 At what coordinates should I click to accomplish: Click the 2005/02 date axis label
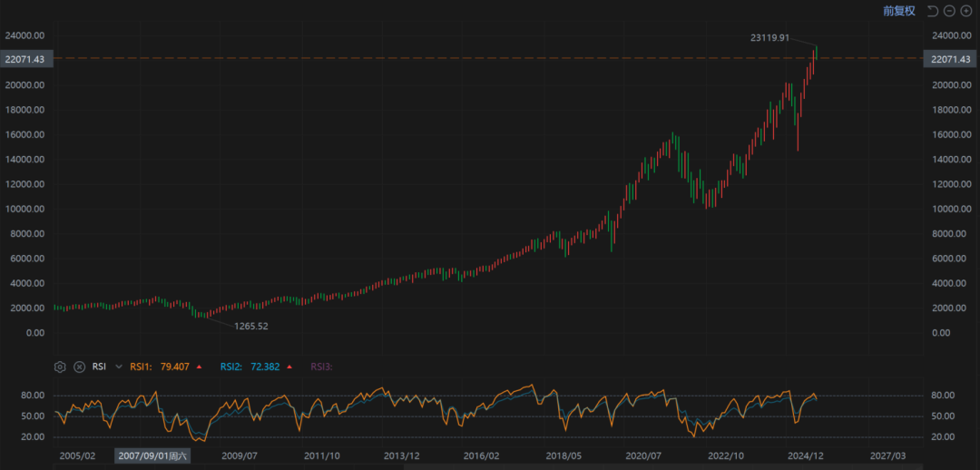coord(77,455)
